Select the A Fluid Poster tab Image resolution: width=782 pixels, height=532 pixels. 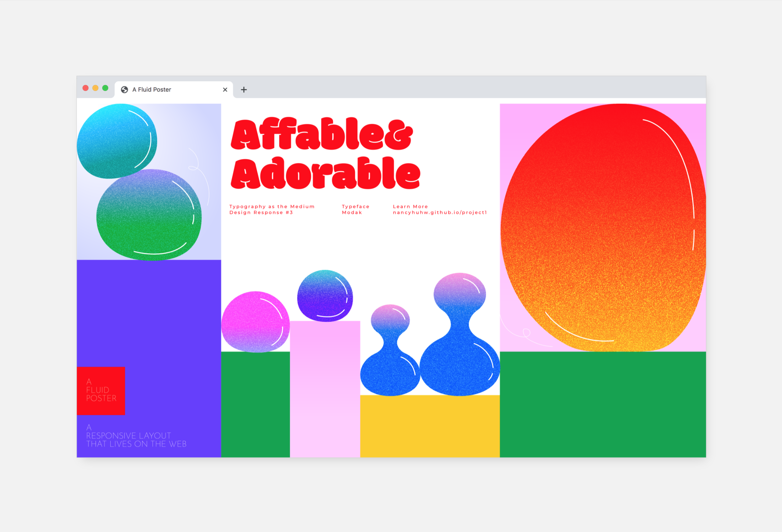pyautogui.click(x=168, y=90)
